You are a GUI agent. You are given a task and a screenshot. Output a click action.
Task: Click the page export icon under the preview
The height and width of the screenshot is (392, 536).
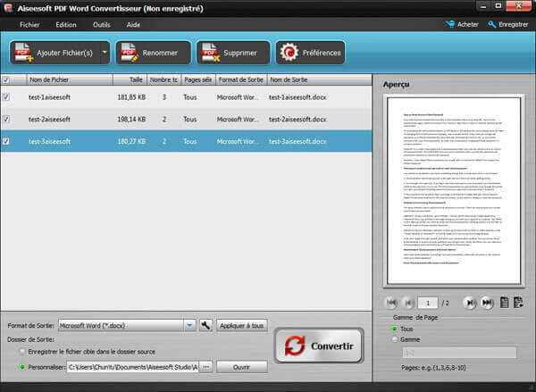coord(518,303)
